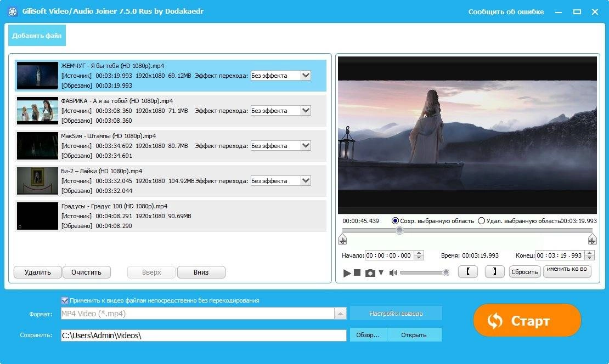Mute the preview audio speaker icon

tap(393, 273)
